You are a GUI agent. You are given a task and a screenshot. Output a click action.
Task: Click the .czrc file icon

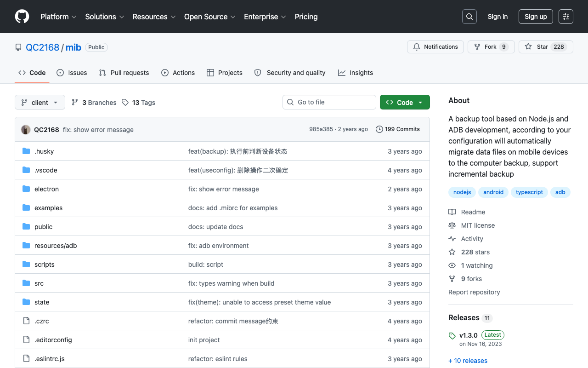pos(26,321)
